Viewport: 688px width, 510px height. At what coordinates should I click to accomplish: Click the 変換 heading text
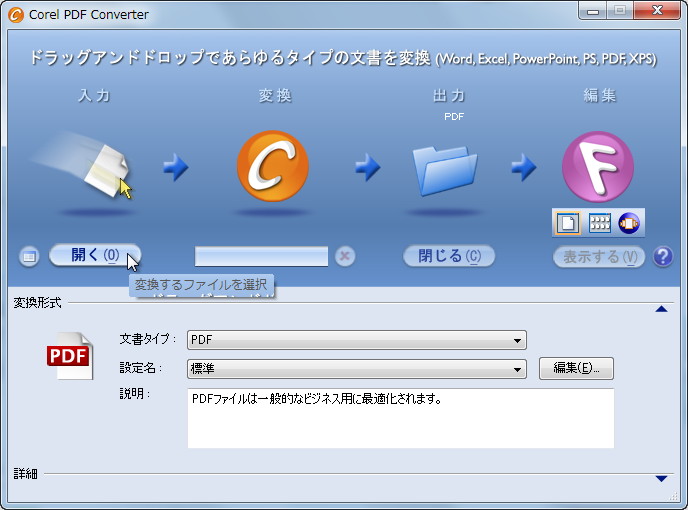275,96
